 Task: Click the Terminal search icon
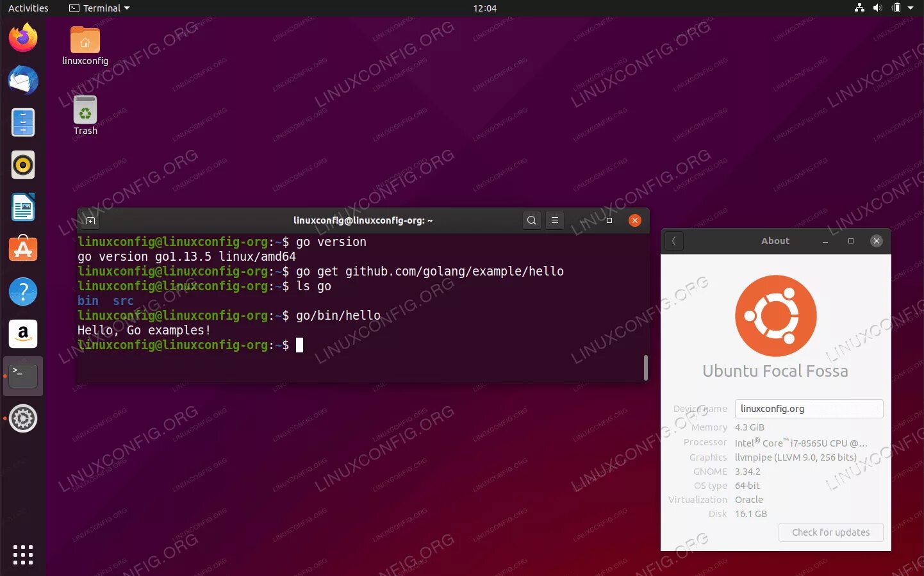[x=531, y=220]
